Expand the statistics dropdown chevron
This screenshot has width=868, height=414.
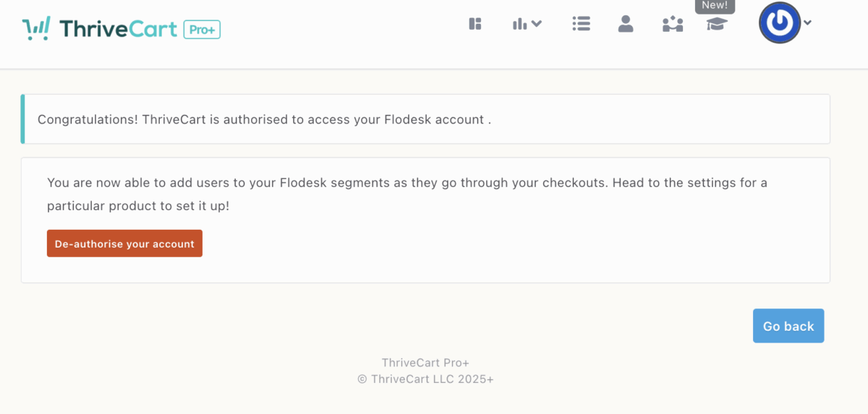click(537, 23)
